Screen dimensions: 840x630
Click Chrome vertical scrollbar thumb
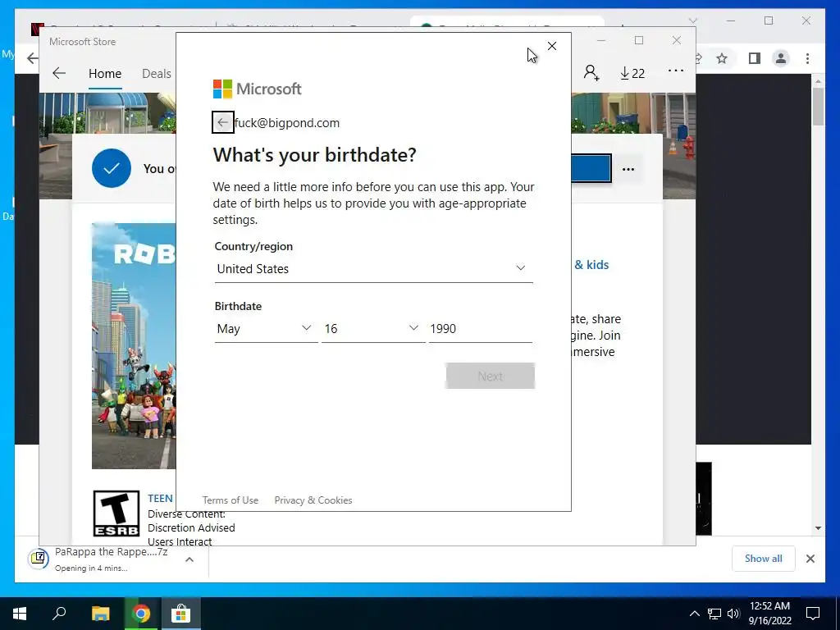(818, 106)
